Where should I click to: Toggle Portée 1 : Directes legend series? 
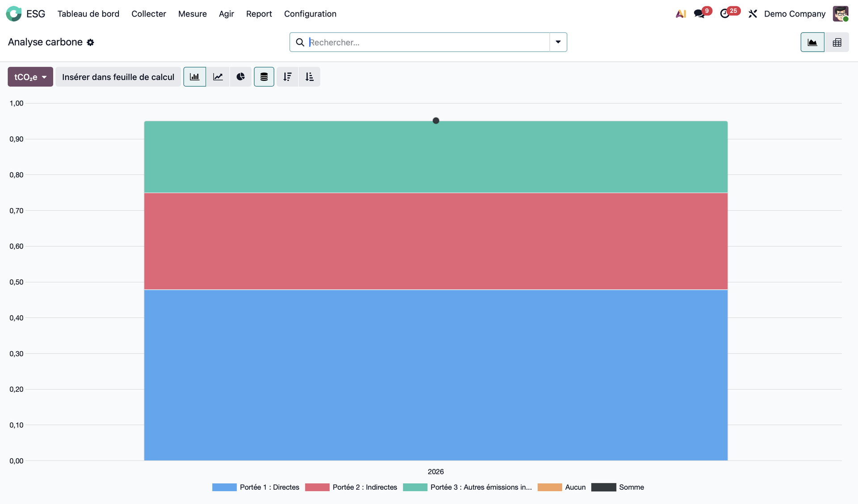click(x=269, y=487)
